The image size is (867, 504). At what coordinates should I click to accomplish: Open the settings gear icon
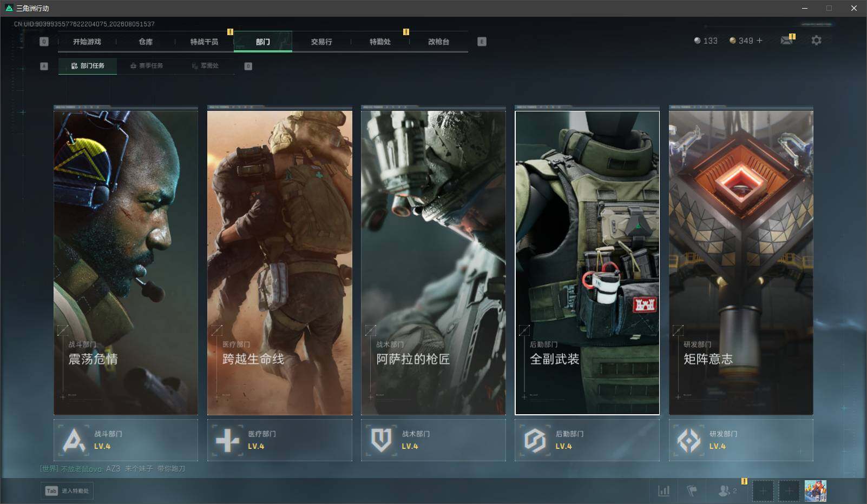(816, 41)
